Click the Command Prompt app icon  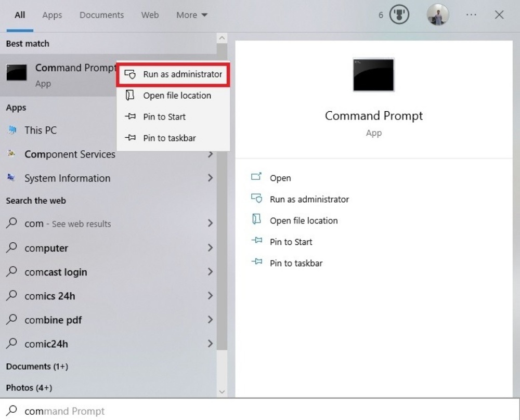pyautogui.click(x=16, y=73)
